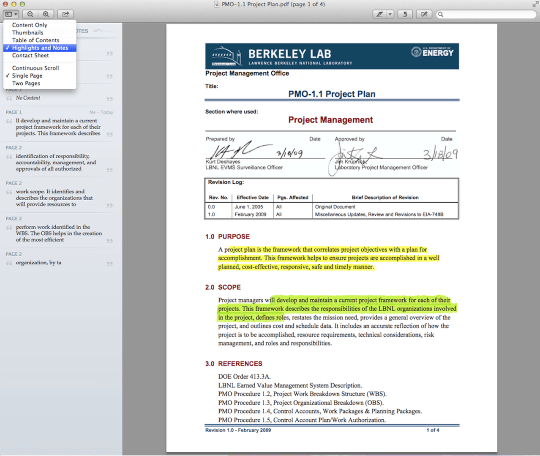
Task: Click the 'PMO-1.1 Project Plan' title
Action: (332, 94)
